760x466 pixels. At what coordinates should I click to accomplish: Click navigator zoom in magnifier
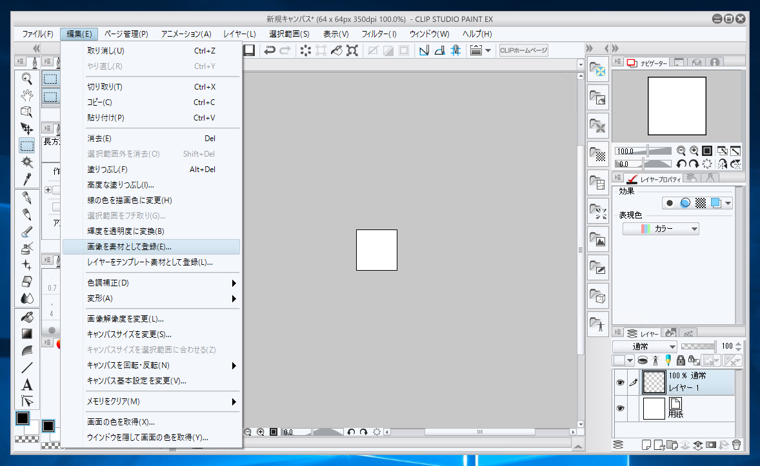[x=694, y=151]
